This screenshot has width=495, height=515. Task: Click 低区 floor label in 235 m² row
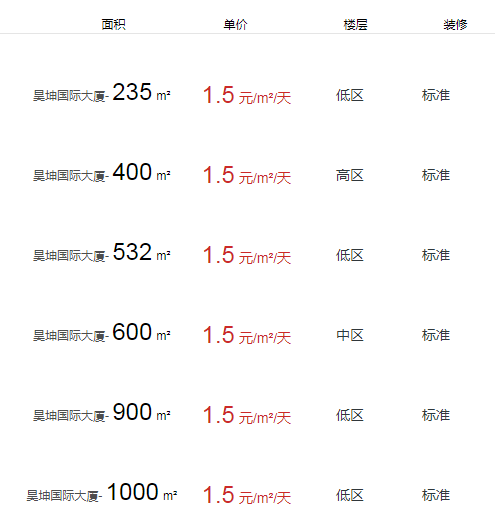tap(350, 95)
